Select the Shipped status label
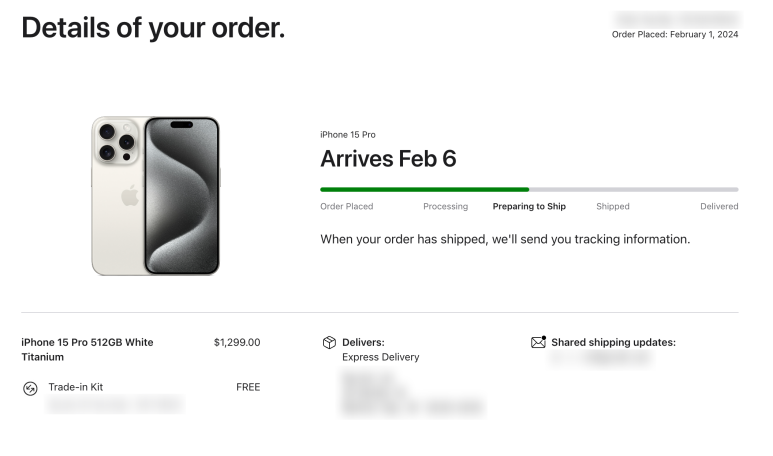This screenshot has width=773, height=456. pyautogui.click(x=613, y=206)
